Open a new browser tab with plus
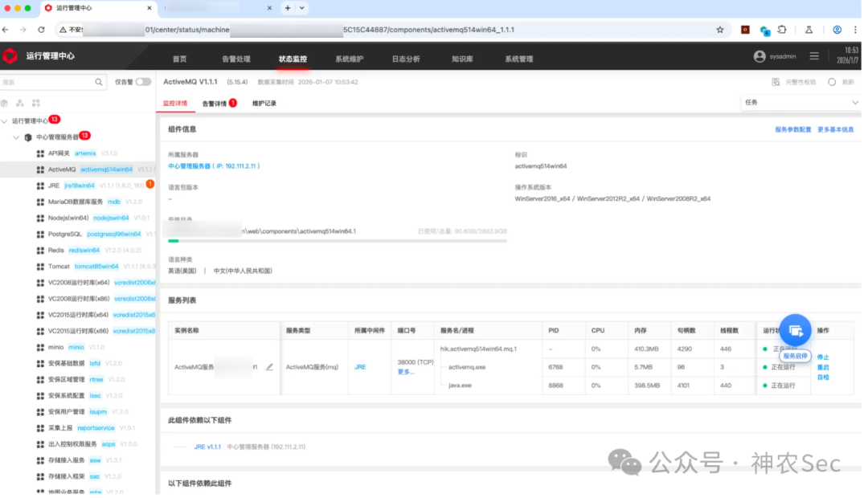The height and width of the screenshot is (498, 868). pos(287,8)
